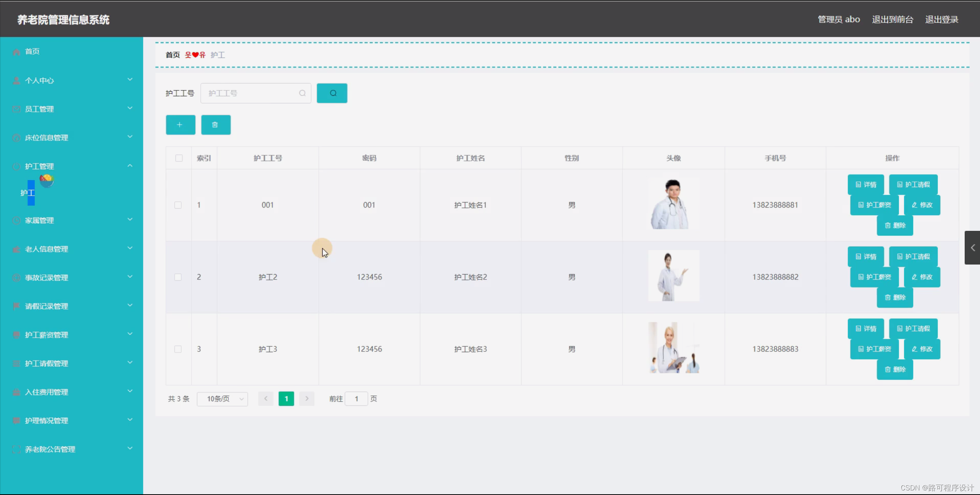980x495 pixels.
Task: Check the select-all checkbox in table header
Action: (x=179, y=158)
